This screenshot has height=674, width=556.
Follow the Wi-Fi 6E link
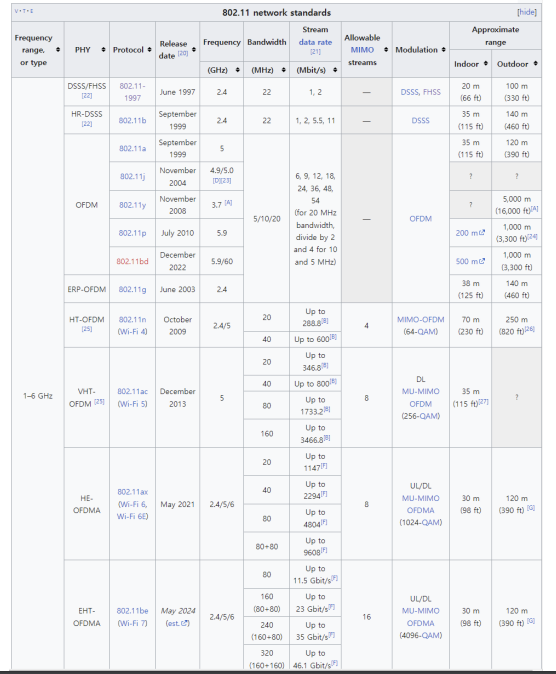132,516
